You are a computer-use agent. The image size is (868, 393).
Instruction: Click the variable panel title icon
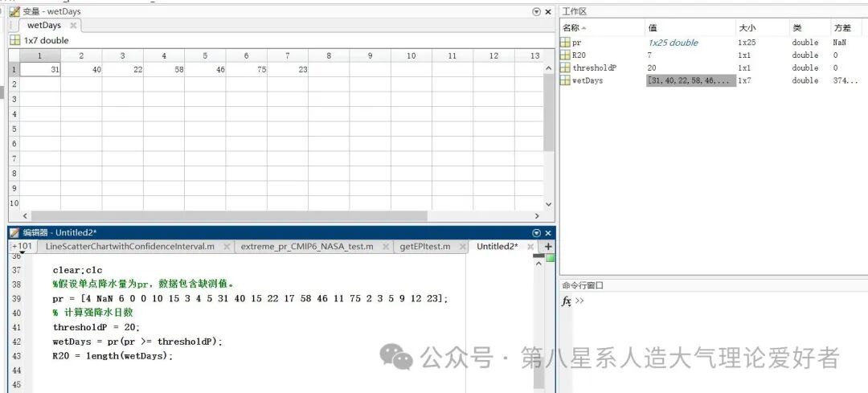click(x=15, y=11)
